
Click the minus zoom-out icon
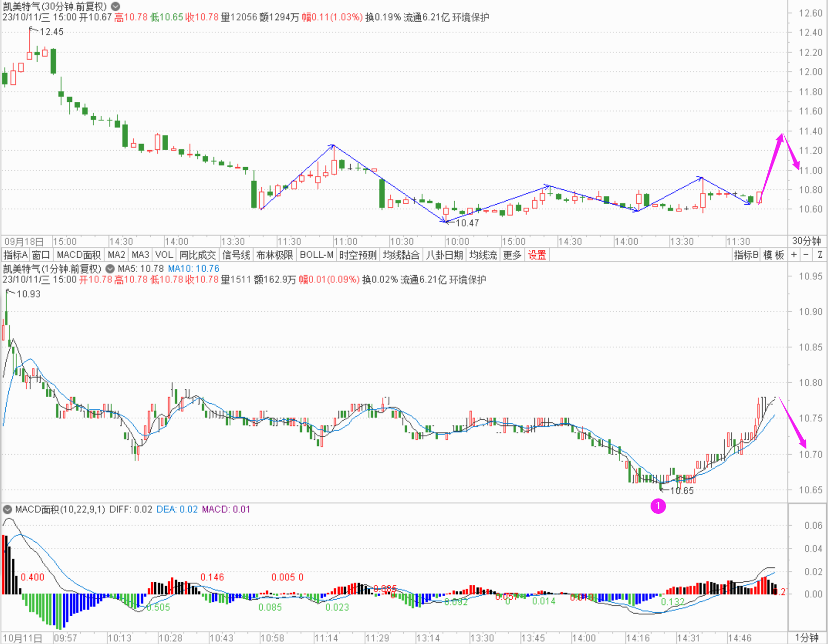coord(806,255)
